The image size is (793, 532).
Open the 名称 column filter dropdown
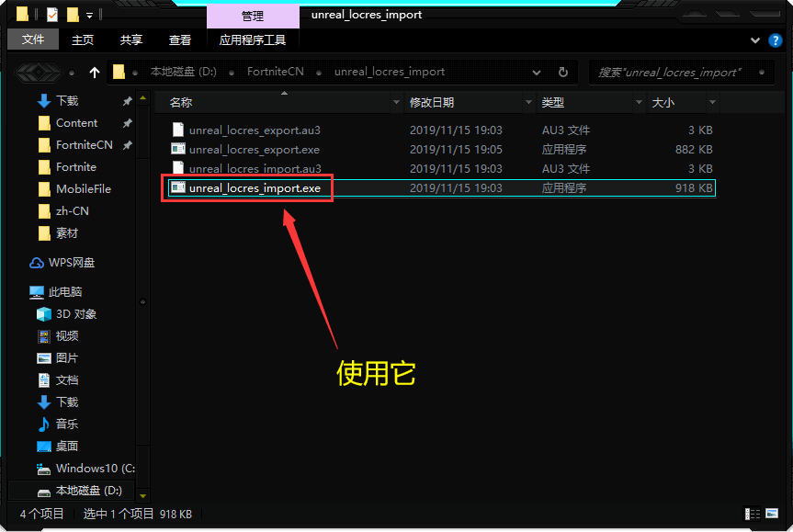tap(396, 103)
